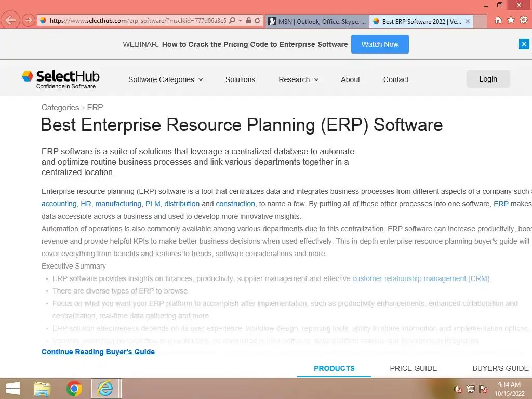Open the browser Tools gear icon
Image resolution: width=532 pixels, height=399 pixels.
(524, 20)
